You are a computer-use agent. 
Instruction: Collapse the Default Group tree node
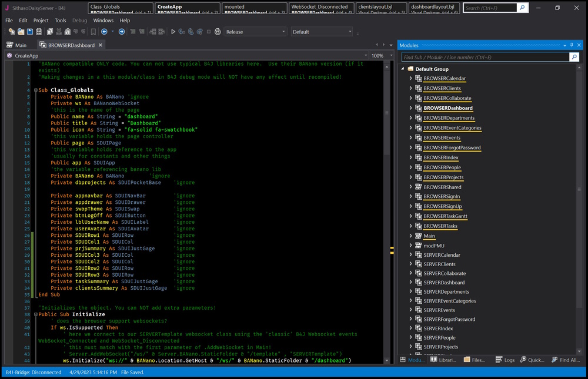[x=403, y=69]
